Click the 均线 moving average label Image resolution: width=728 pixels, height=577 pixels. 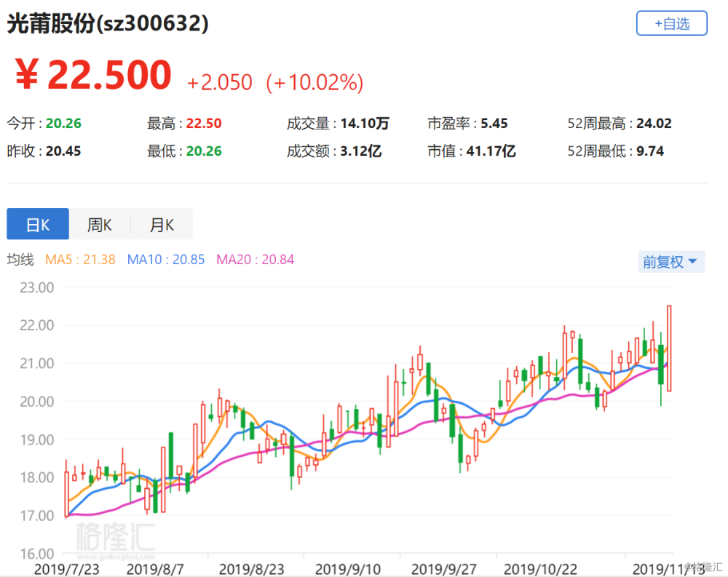pos(20,260)
